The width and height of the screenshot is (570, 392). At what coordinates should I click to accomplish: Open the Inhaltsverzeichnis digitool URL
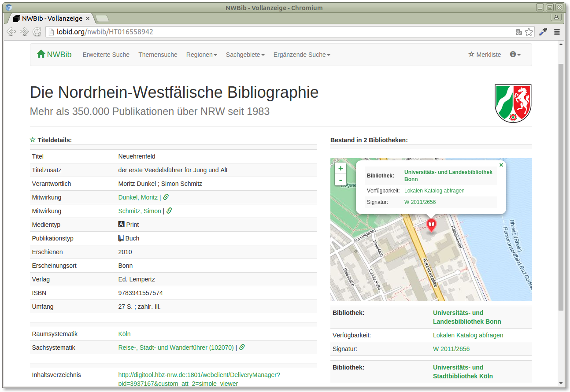[x=199, y=379]
